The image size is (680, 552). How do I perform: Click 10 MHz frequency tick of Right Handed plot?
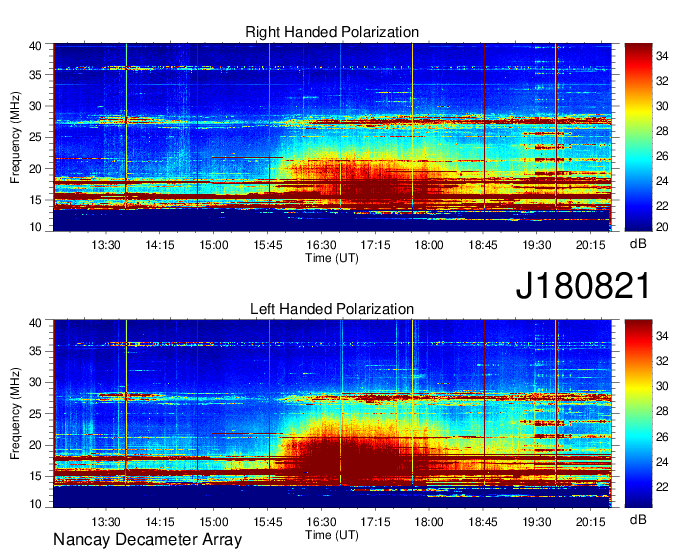tap(35, 227)
